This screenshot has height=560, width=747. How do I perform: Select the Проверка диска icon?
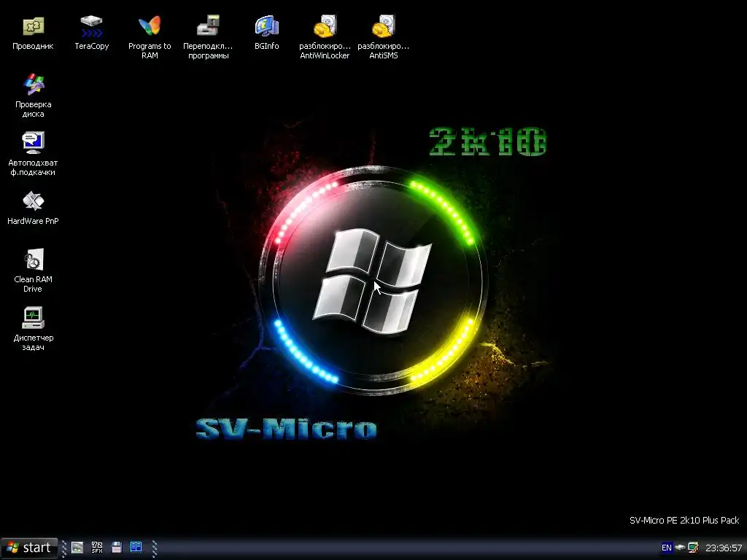pos(33,96)
